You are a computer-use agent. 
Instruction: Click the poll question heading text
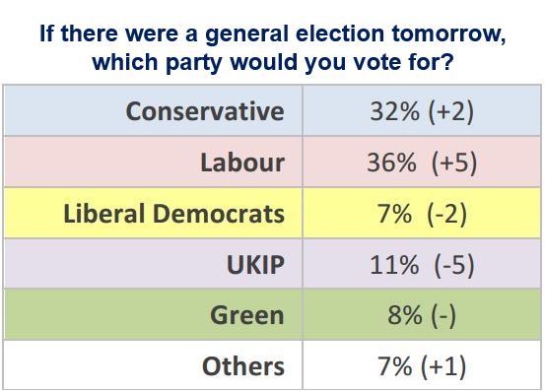pyautogui.click(x=272, y=47)
